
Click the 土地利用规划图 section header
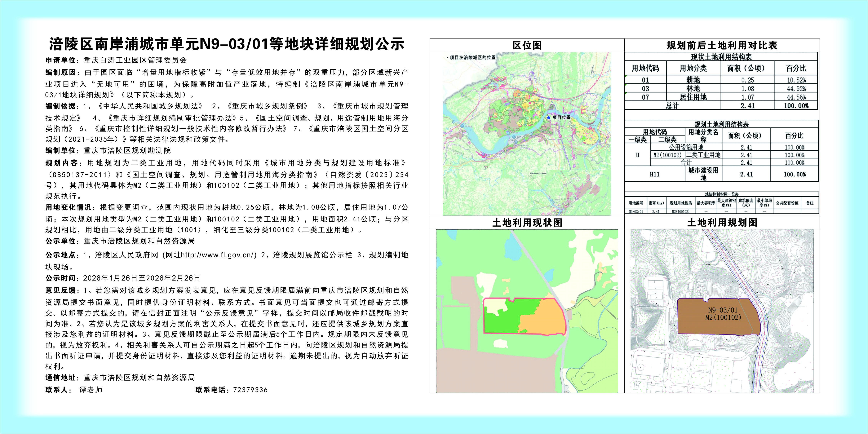tap(722, 223)
